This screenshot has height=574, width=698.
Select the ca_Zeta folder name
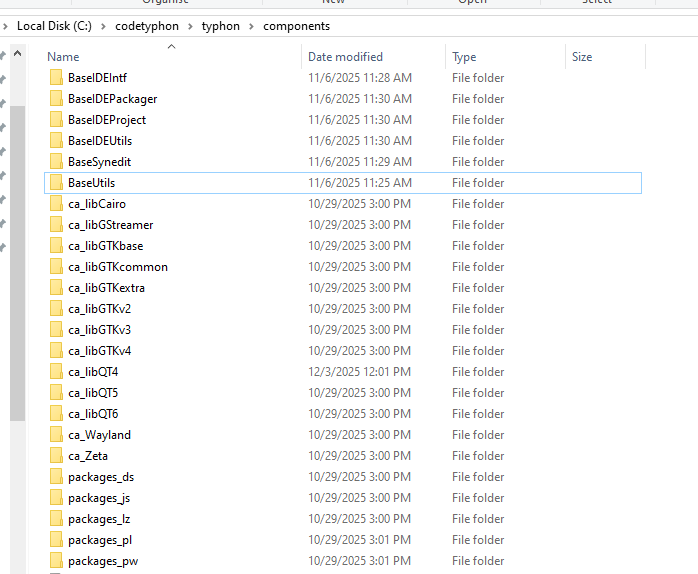coord(88,456)
